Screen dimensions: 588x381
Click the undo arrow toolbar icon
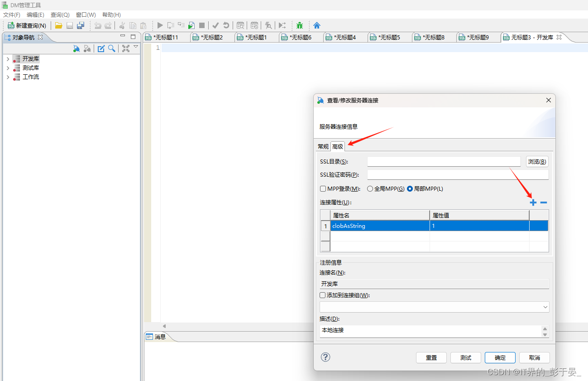point(97,26)
